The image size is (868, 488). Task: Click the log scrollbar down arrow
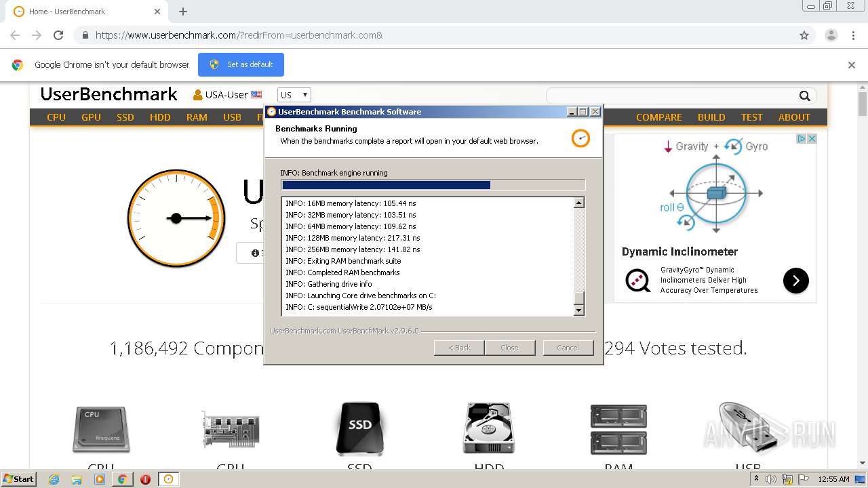(x=578, y=310)
